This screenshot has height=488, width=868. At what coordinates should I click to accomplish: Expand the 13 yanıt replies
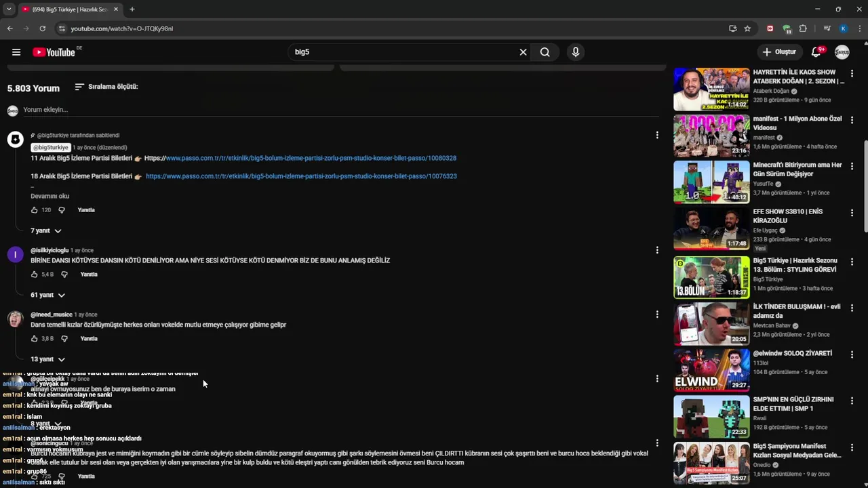click(48, 360)
